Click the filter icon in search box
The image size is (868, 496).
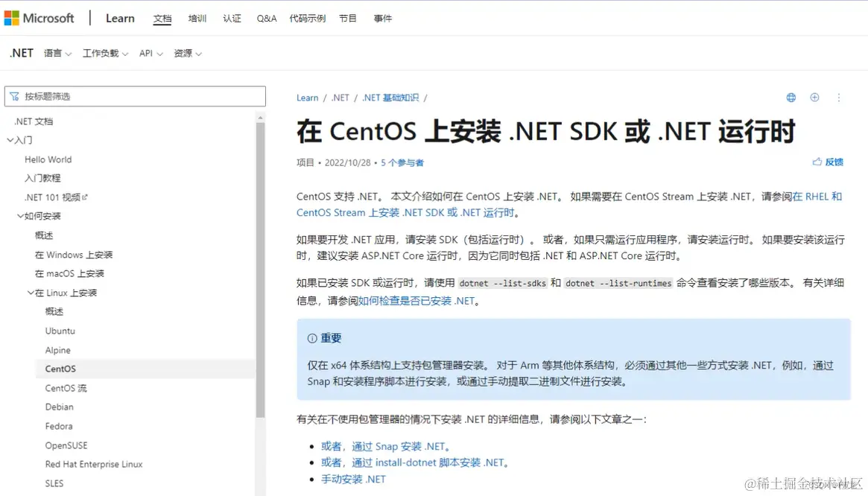click(14, 96)
